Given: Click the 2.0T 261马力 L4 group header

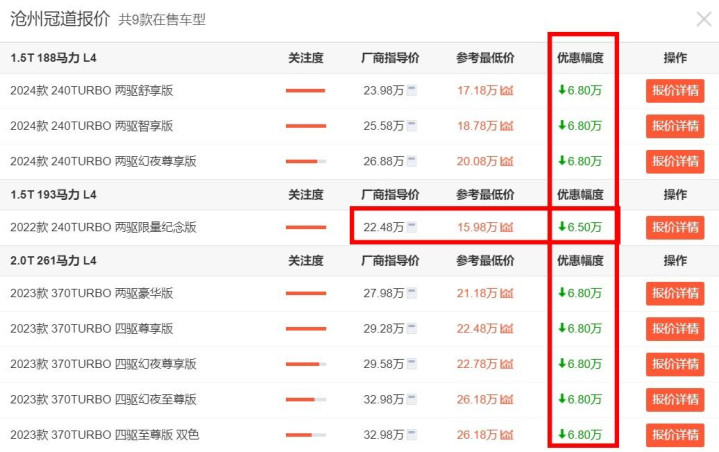Looking at the screenshot, I should (x=53, y=260).
